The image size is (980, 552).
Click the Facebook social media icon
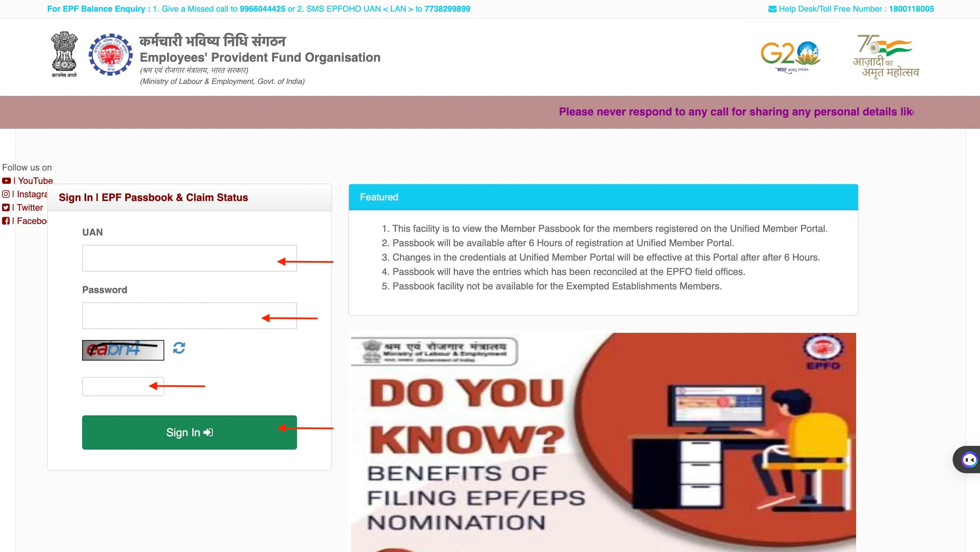tap(6, 221)
